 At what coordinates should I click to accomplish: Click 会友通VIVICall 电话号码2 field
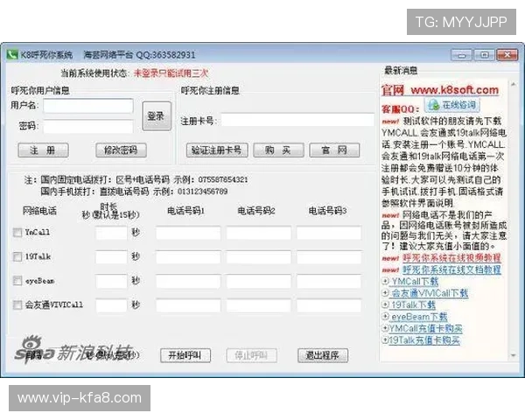point(258,305)
